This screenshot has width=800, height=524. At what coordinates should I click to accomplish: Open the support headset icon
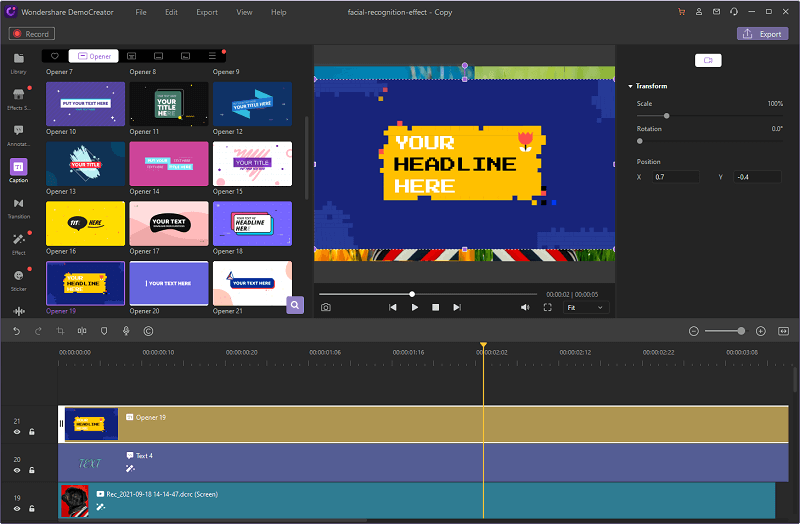734,12
